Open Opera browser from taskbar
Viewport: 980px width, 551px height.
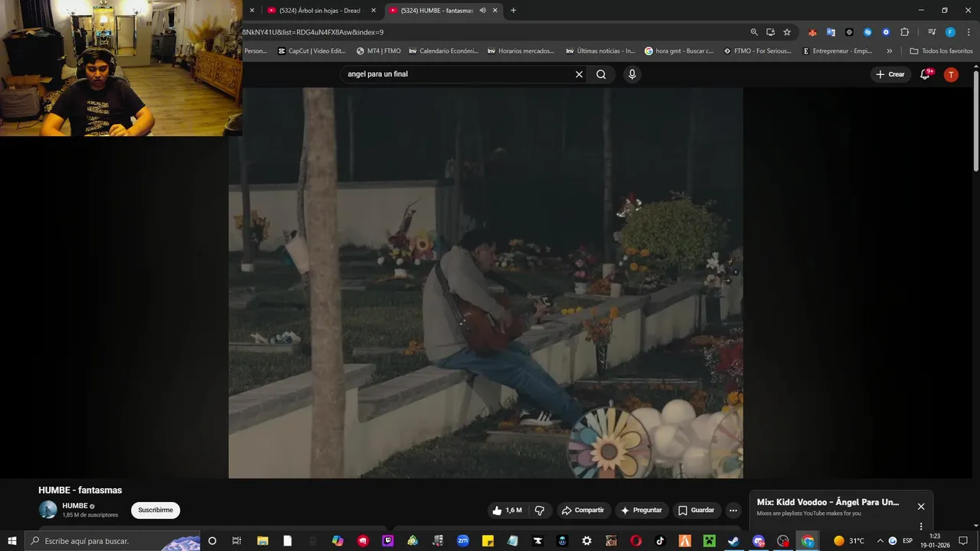(635, 540)
